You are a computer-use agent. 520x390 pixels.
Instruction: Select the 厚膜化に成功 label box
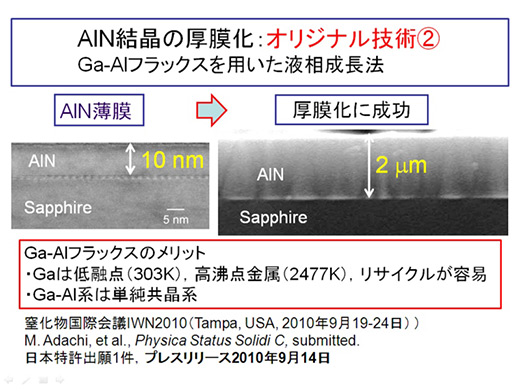pyautogui.click(x=352, y=110)
